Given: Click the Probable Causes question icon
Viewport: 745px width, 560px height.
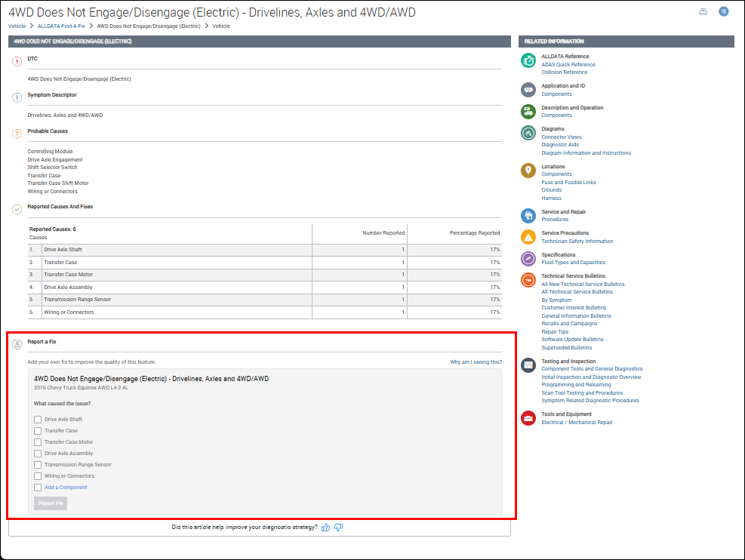Looking at the screenshot, I should [x=17, y=134].
